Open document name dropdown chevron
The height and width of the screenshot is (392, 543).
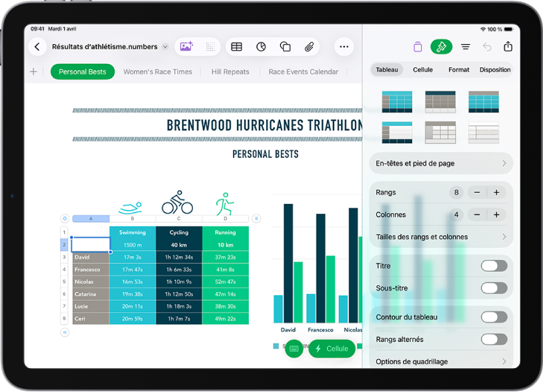point(165,47)
